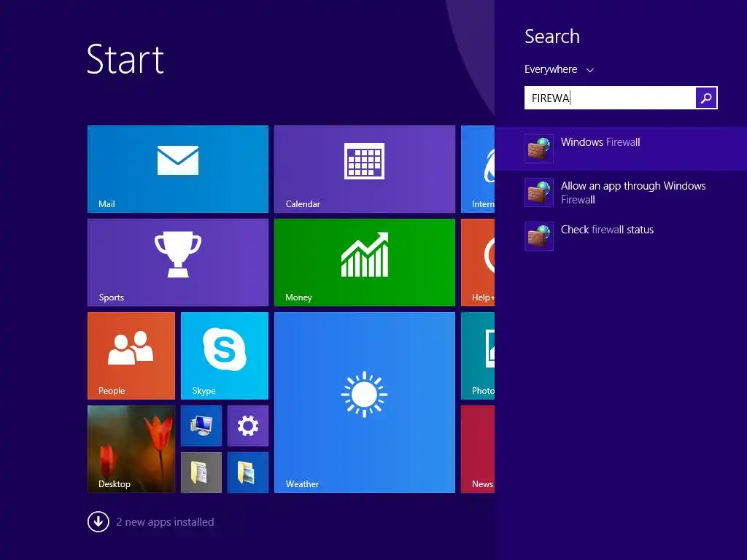Open the Internet Explorer tile

click(478, 169)
